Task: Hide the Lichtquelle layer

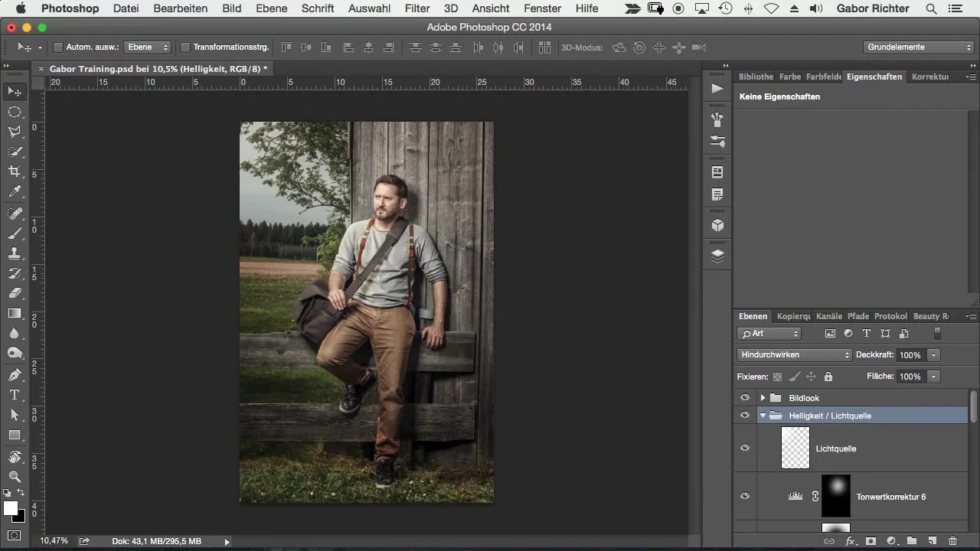Action: 744,448
